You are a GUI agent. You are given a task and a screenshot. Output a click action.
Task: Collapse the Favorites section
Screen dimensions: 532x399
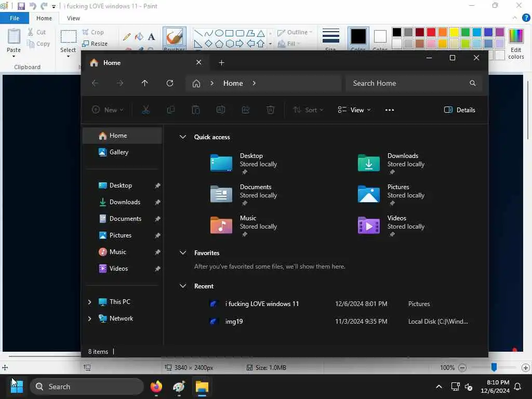pos(182,252)
